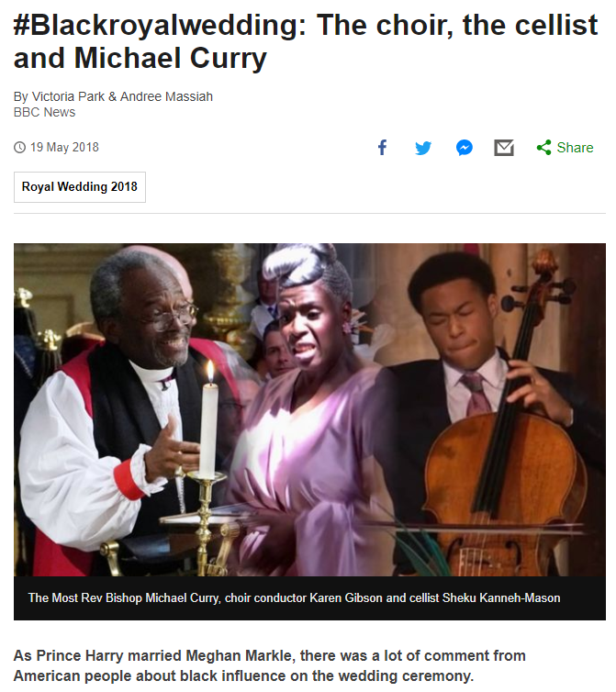Click the green share arrow icon
616x692 pixels.
(x=544, y=148)
